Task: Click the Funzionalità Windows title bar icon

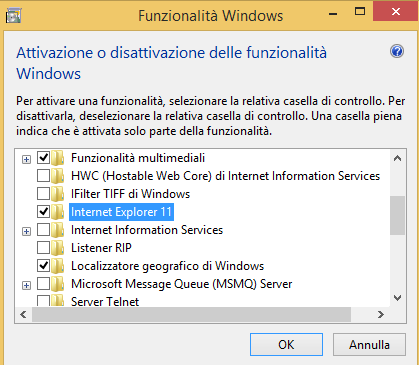Action: pos(13,15)
